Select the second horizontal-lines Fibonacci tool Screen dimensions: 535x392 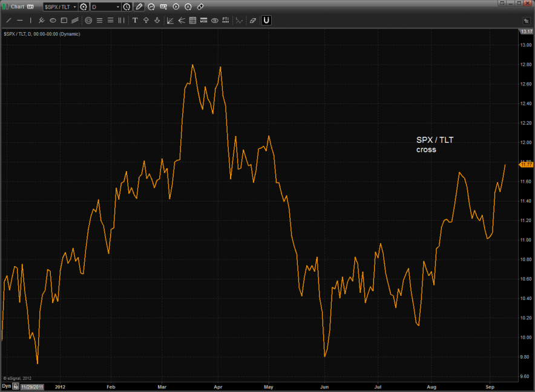pyautogui.click(x=111, y=21)
